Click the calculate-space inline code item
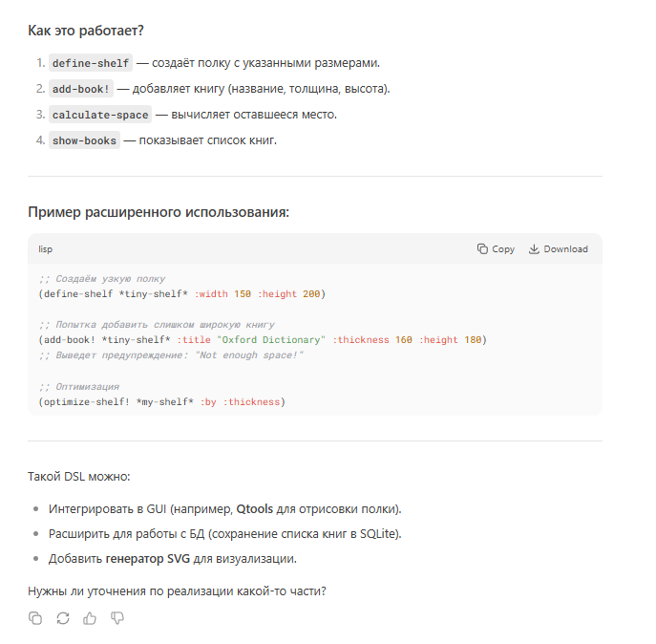The width and height of the screenshot is (656, 644). (100, 115)
